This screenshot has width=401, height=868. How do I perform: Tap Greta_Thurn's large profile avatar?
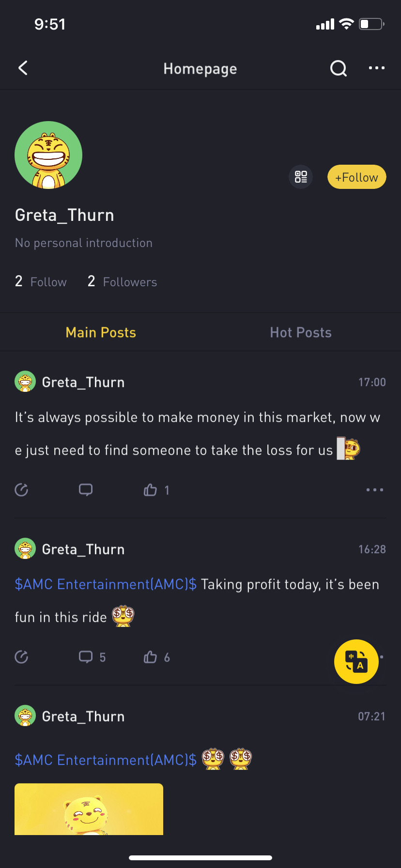pyautogui.click(x=48, y=155)
